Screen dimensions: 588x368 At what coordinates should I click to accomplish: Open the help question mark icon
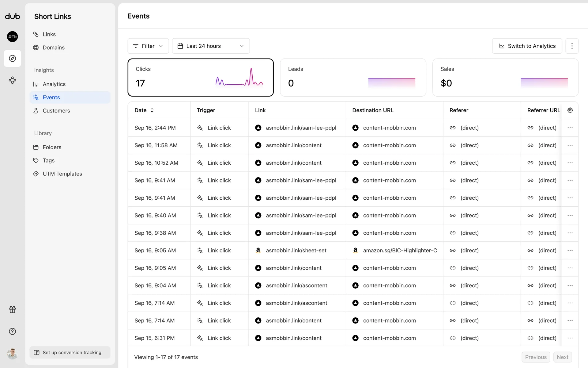[x=12, y=331]
